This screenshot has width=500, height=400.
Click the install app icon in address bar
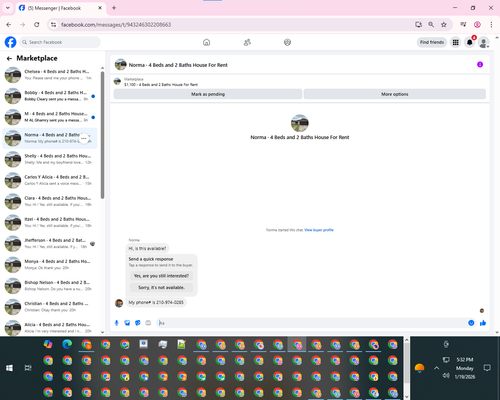418,25
